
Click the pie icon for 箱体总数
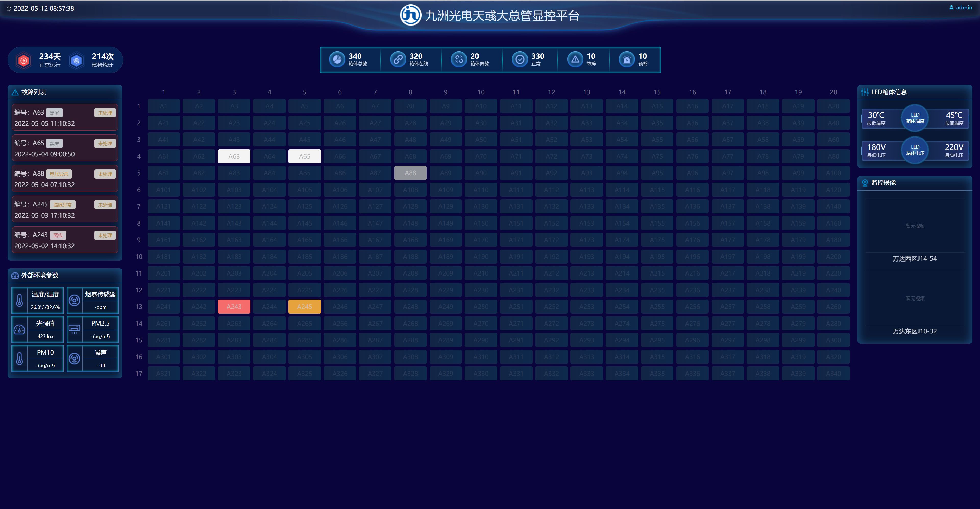(337, 60)
